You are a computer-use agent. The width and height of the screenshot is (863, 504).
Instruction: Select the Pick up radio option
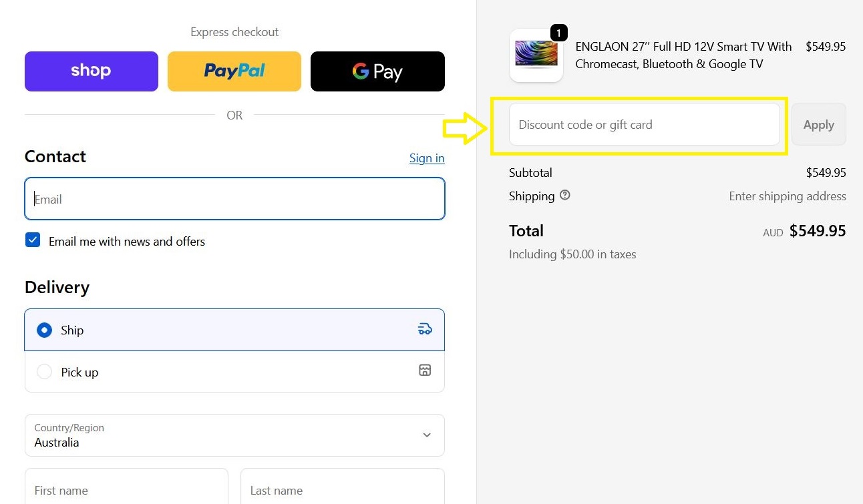44,372
